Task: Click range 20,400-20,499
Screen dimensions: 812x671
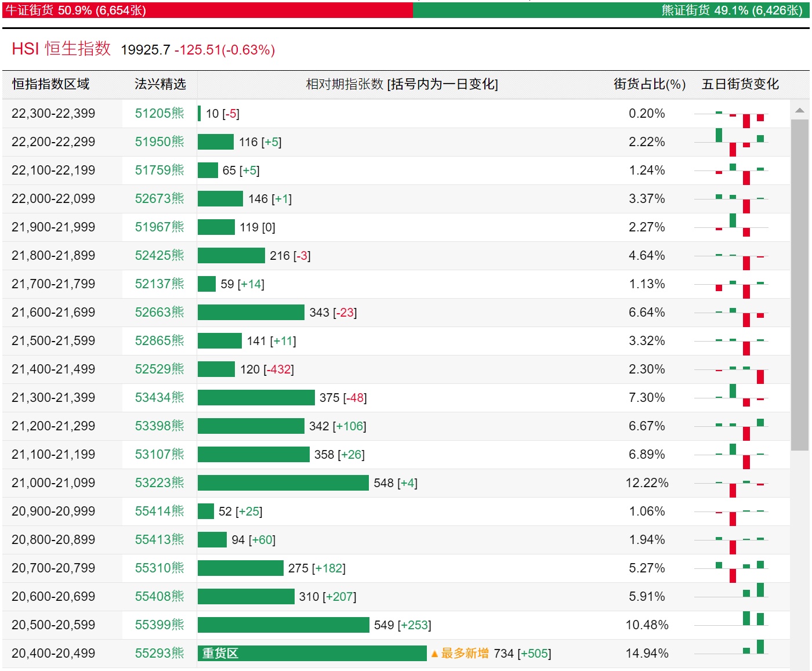Action: point(53,653)
